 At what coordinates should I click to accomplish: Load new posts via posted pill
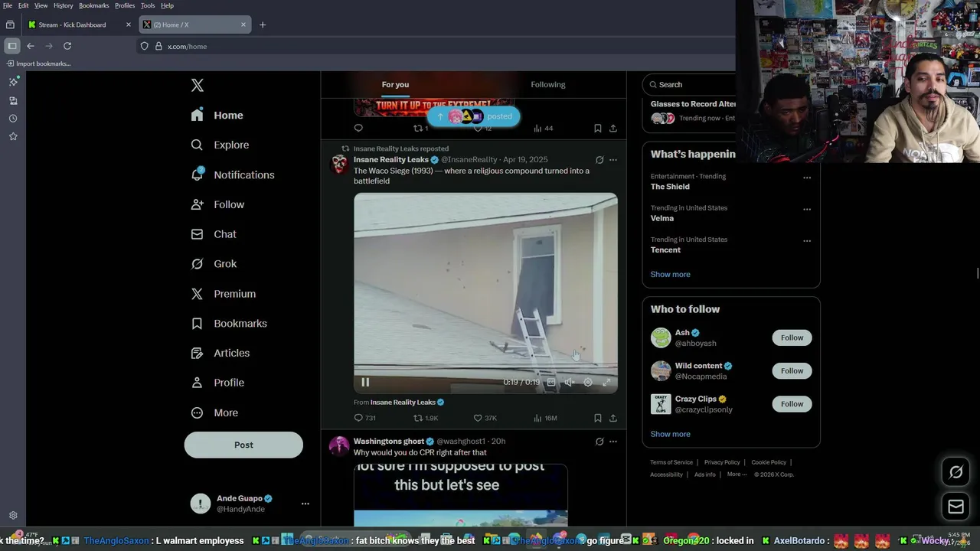(x=474, y=116)
